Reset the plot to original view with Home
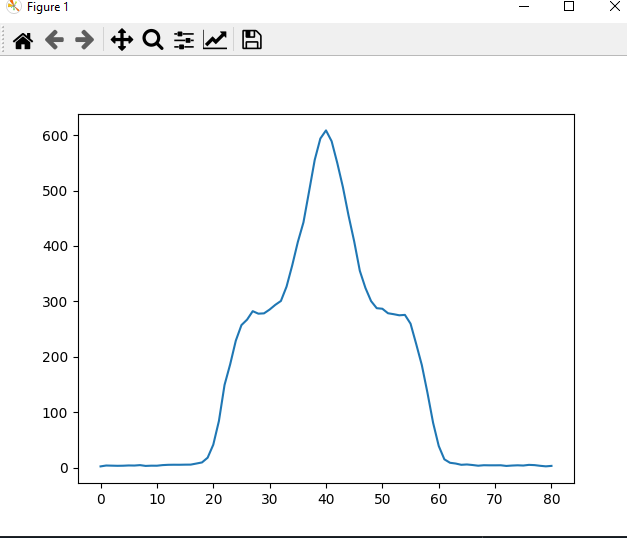 tap(22, 40)
